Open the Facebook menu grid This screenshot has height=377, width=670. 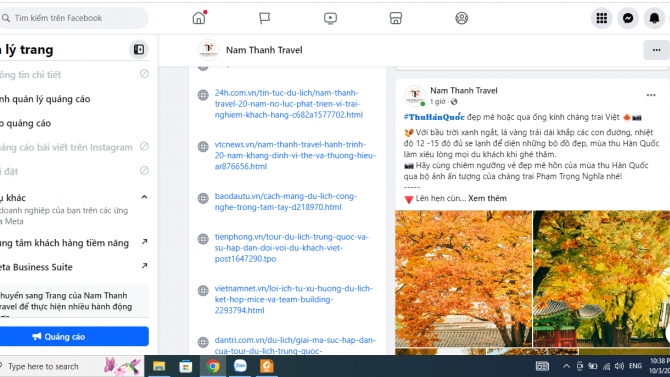point(602,18)
